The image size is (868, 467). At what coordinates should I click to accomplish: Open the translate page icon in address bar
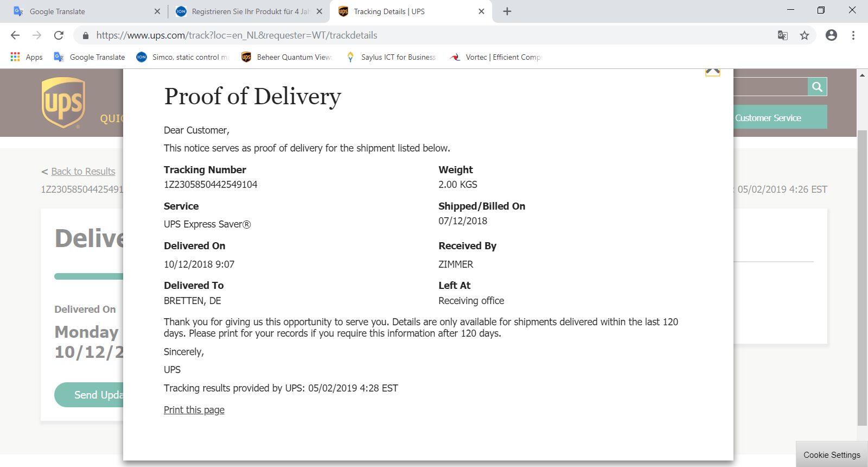(782, 35)
